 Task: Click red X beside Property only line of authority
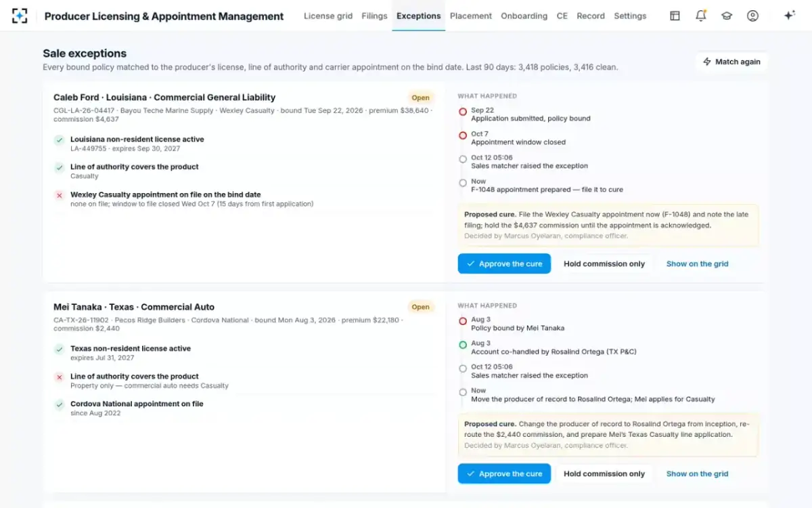(60, 377)
